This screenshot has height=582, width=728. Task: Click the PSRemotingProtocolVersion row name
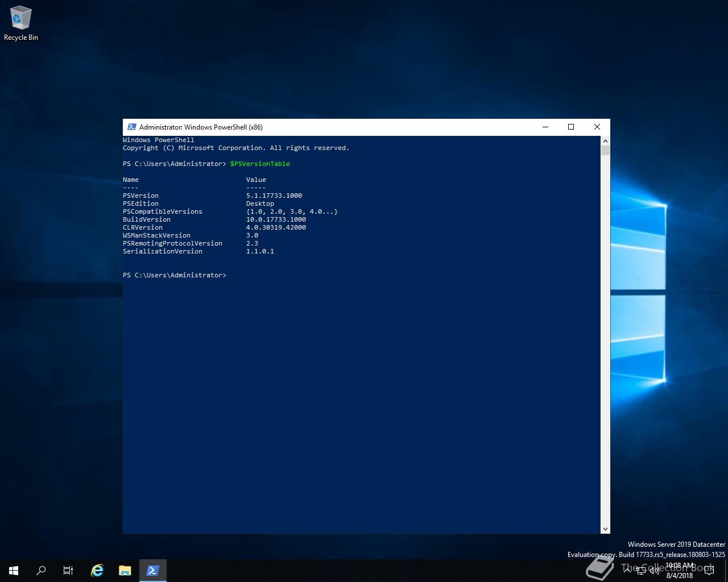(172, 243)
